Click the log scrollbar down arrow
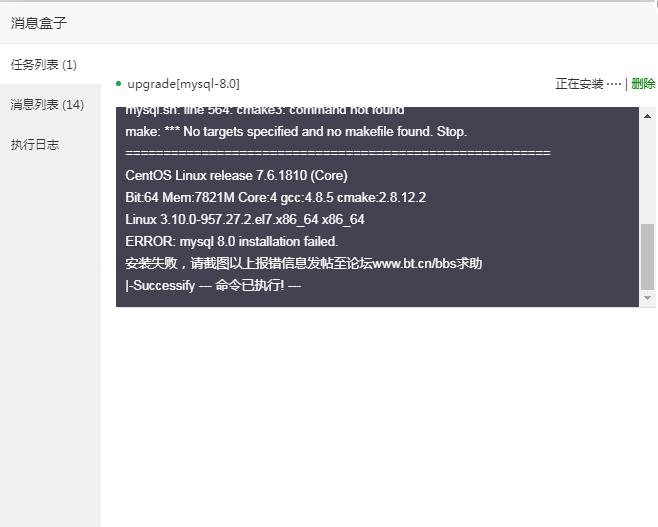This screenshot has width=658, height=527. click(x=648, y=298)
